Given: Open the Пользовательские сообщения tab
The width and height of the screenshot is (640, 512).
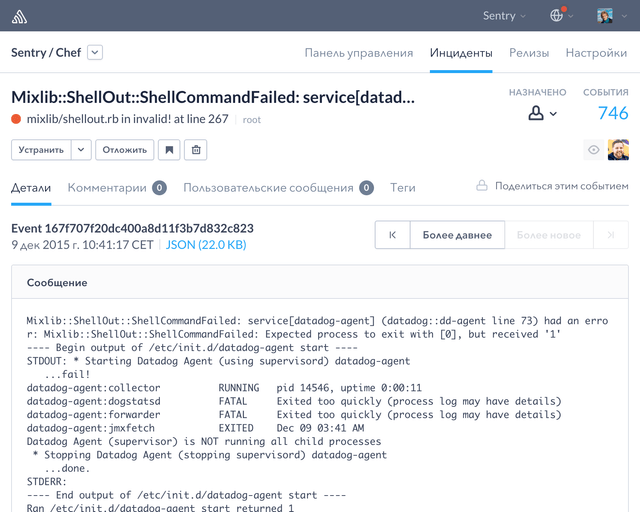Looking at the screenshot, I should tap(268, 188).
